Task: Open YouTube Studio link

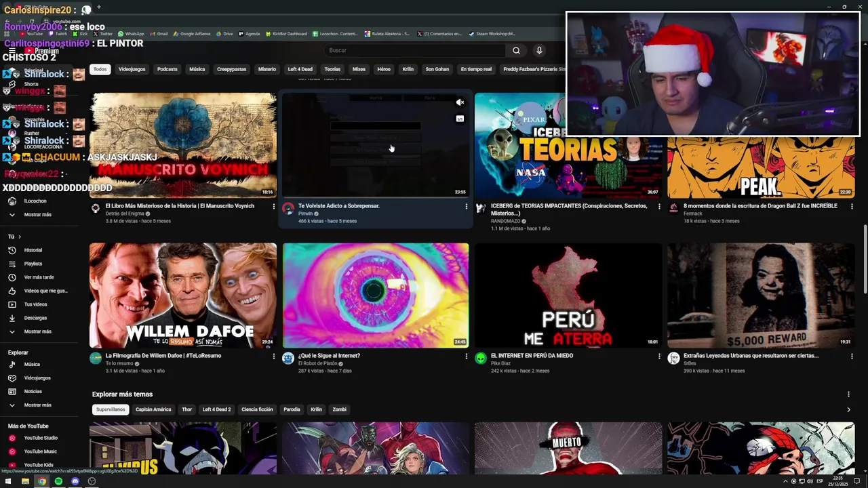Action: (41, 438)
